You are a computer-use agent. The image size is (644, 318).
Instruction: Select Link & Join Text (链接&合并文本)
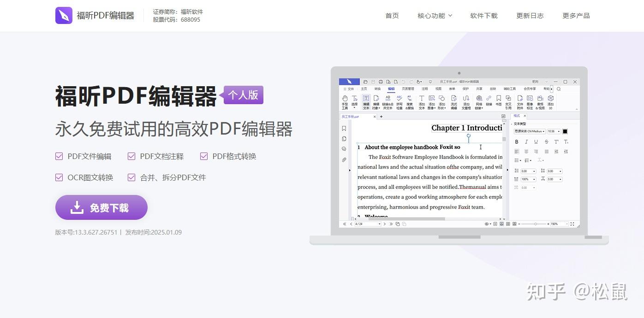coord(388,102)
